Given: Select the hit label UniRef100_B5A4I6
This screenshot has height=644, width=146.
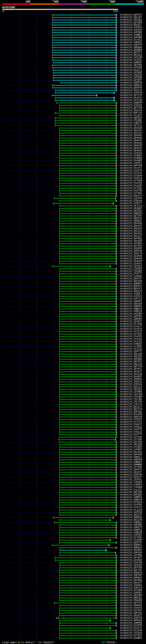Looking at the screenshot, I should tap(131, 573).
